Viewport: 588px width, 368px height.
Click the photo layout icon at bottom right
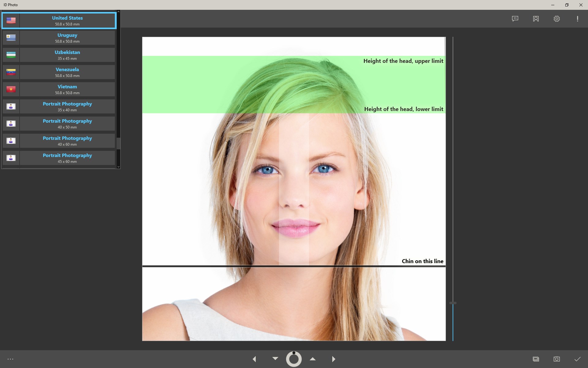pos(536,359)
